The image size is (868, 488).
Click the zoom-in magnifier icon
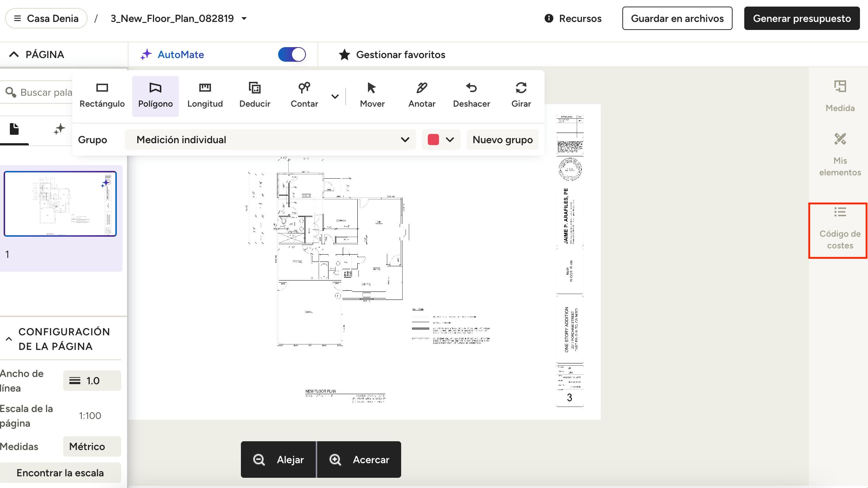click(x=335, y=460)
